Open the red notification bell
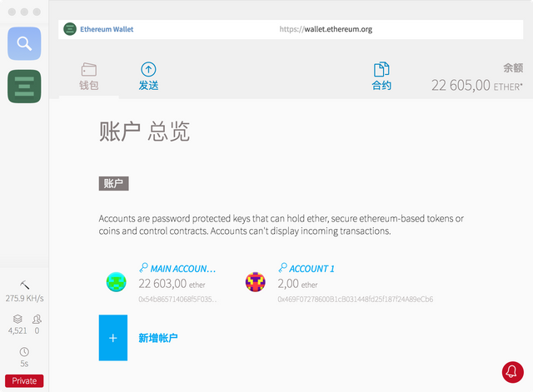 (x=513, y=372)
